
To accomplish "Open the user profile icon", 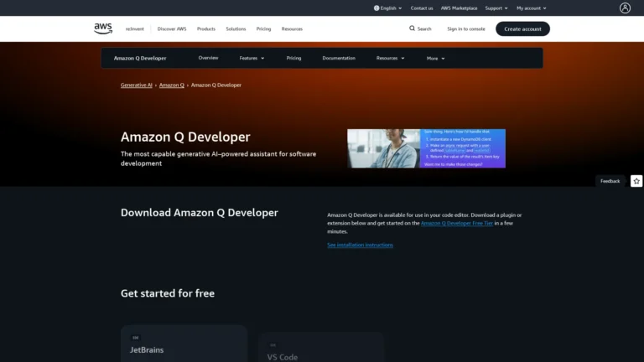I will 625,8.
